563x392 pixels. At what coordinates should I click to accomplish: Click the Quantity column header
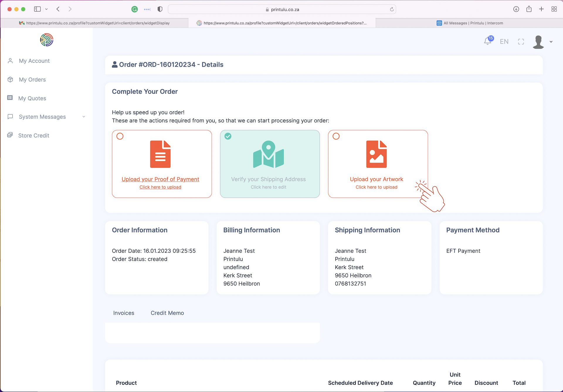pyautogui.click(x=424, y=383)
